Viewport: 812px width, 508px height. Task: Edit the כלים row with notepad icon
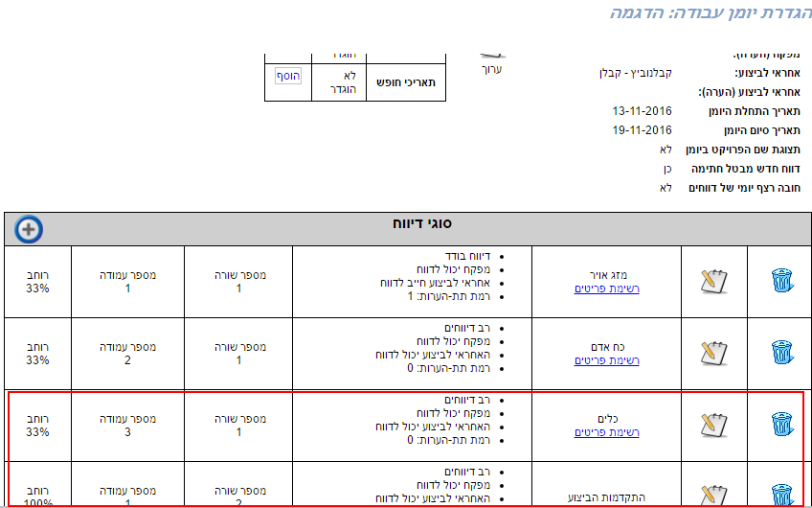pyautogui.click(x=713, y=424)
